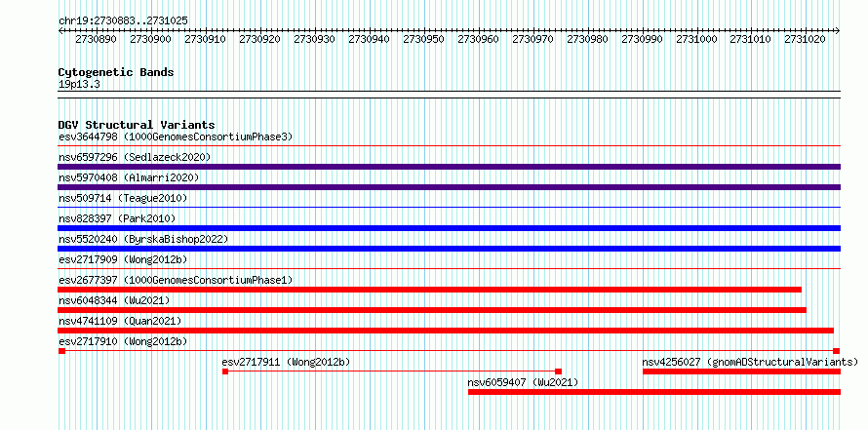Open variant nsv509714 (Teague2010) label
The height and width of the screenshot is (430, 868).
(123, 198)
